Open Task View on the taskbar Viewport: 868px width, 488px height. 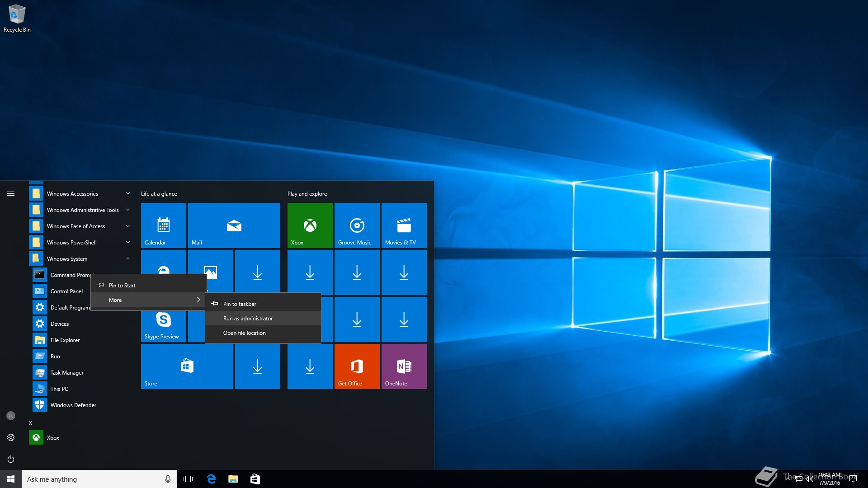click(x=188, y=479)
